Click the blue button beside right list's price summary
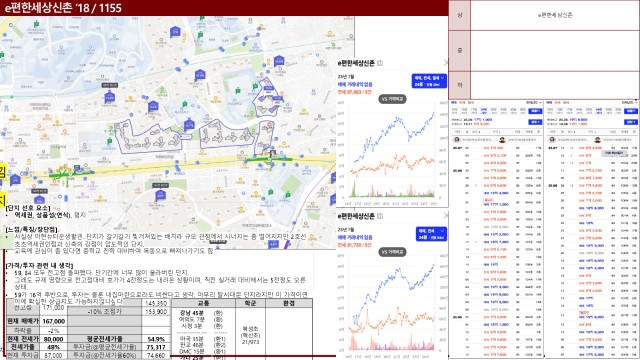This screenshot has width=640, height=360. point(631,122)
